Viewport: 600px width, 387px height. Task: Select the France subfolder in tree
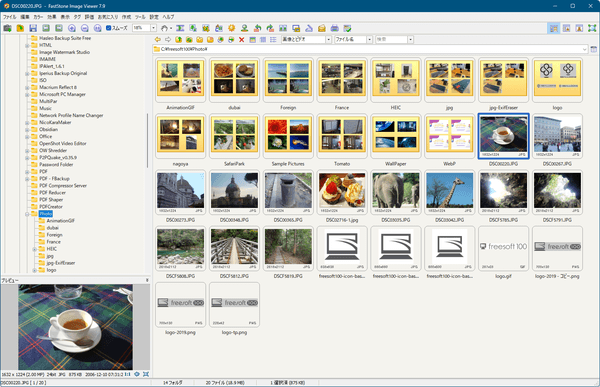[x=54, y=242]
